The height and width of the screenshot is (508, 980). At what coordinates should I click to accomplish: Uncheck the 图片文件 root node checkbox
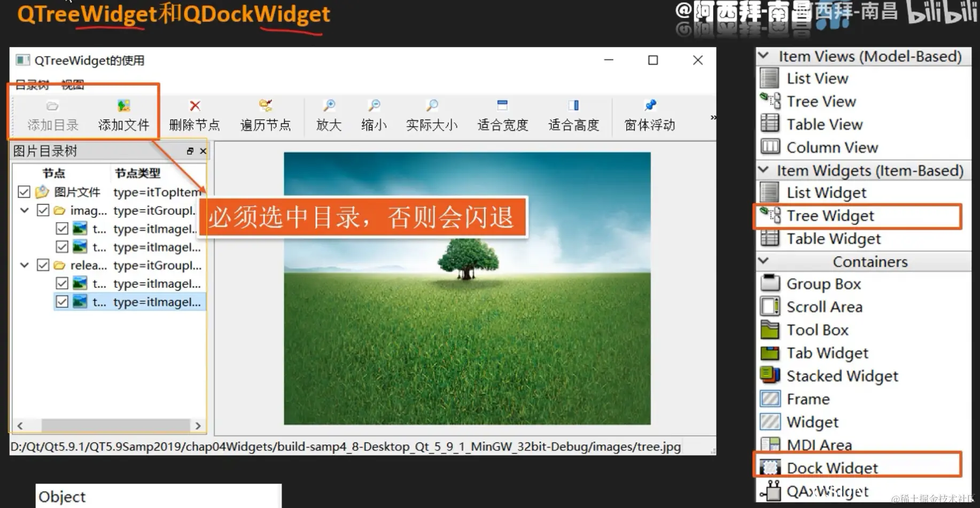[23, 192]
